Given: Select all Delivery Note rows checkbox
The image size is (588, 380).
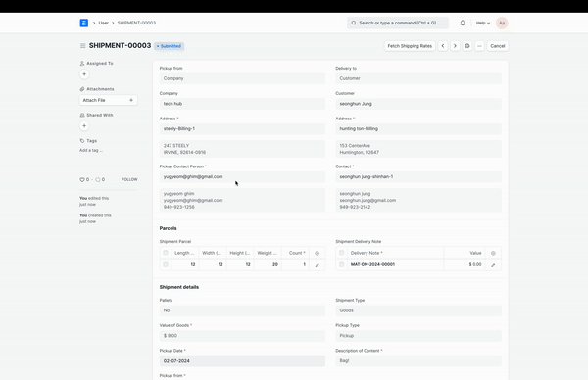Looking at the screenshot, I should 341,253.
